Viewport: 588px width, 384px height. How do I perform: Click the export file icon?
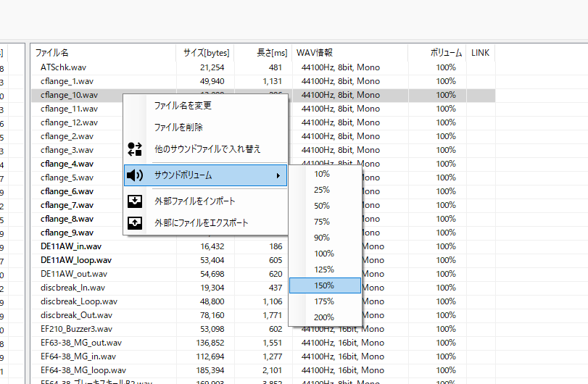pos(135,223)
